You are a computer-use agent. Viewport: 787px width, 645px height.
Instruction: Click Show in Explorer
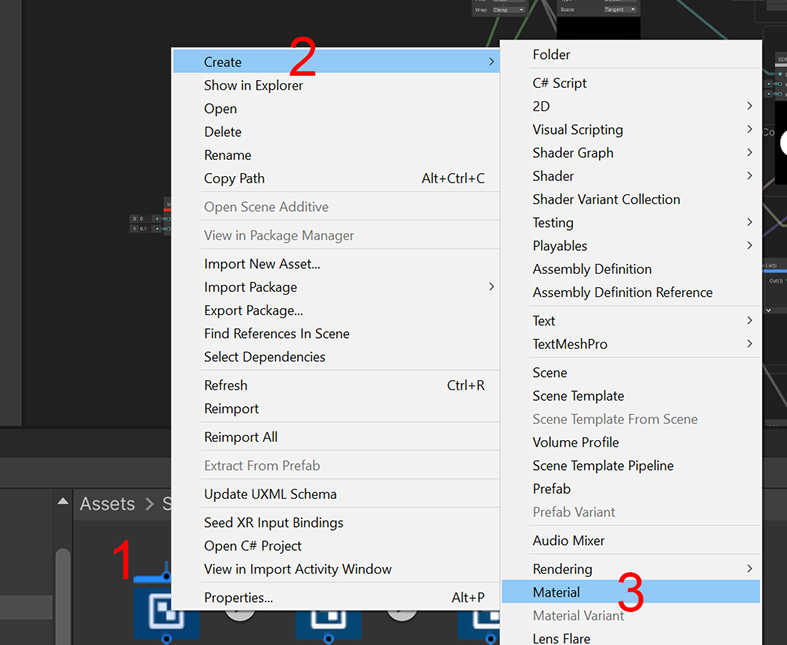click(253, 85)
